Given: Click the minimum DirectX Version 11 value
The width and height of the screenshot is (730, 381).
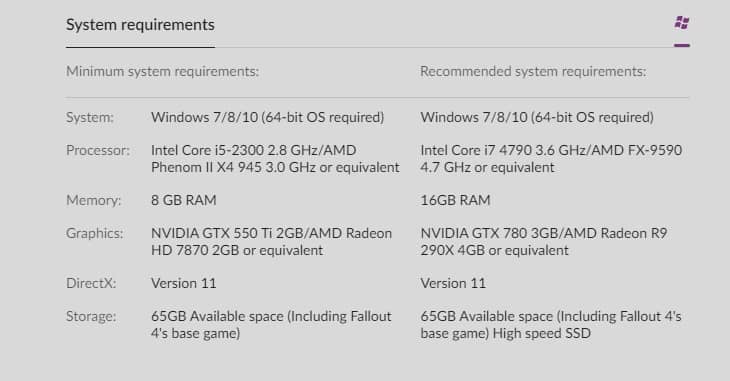Looking at the screenshot, I should [183, 283].
